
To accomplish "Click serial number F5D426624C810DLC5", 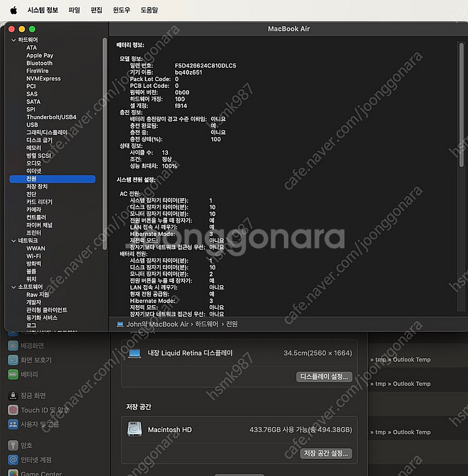I will point(205,66).
